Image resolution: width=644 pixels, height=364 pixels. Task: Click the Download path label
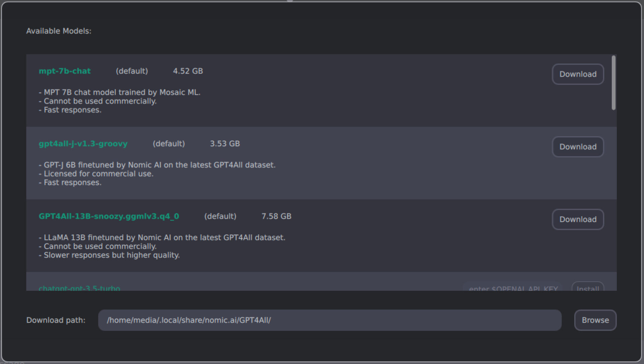point(56,320)
